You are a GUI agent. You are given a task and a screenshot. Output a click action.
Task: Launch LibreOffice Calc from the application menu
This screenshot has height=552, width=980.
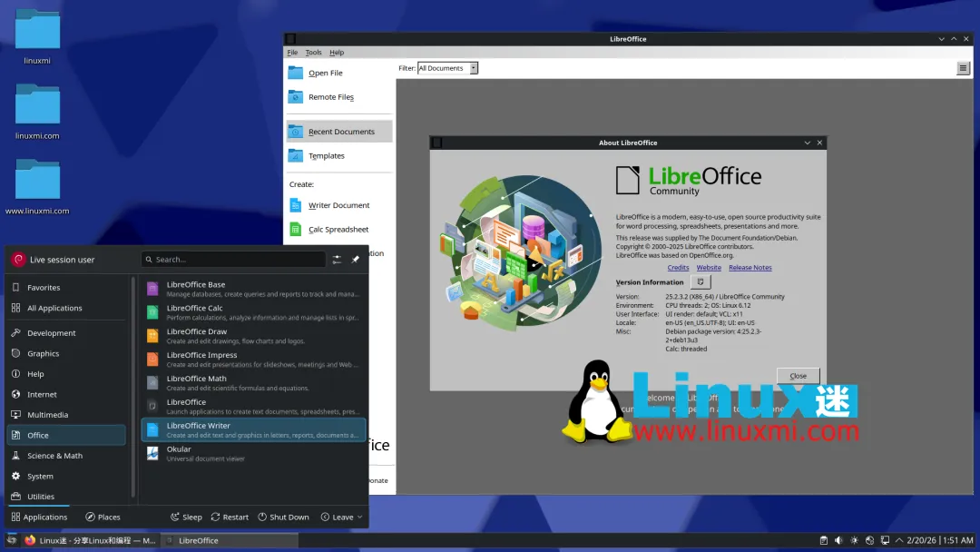pyautogui.click(x=253, y=312)
